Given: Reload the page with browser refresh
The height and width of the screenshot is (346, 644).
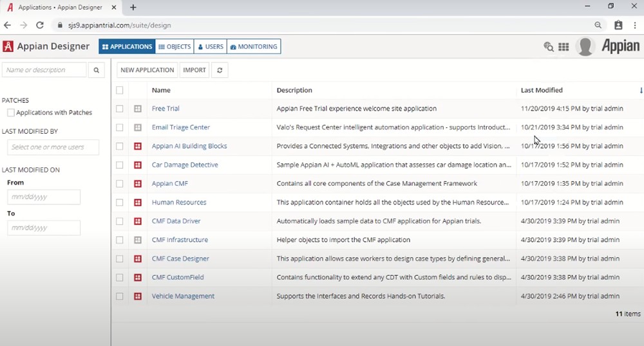Looking at the screenshot, I should click(x=40, y=25).
